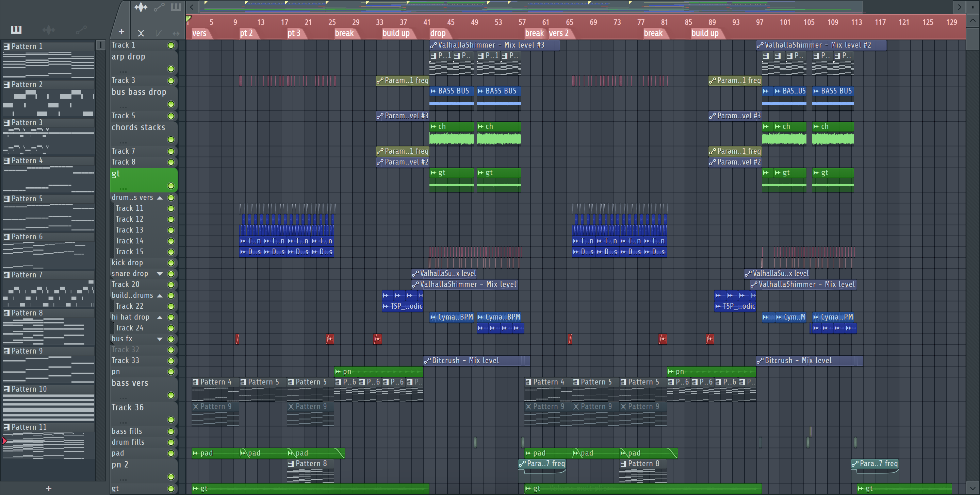The height and width of the screenshot is (495, 980).
Task: Click the down arrow of vertical scrollbar
Action: point(973,488)
